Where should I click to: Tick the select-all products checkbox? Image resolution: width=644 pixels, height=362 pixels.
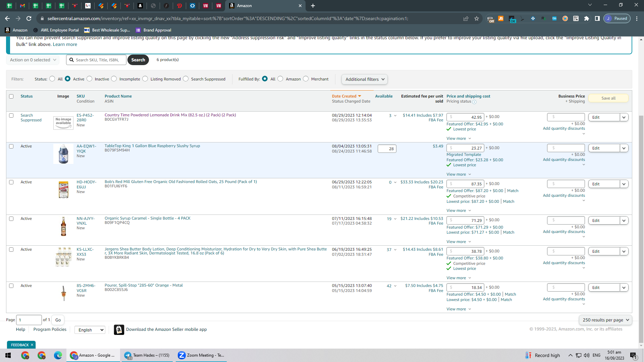click(11, 97)
